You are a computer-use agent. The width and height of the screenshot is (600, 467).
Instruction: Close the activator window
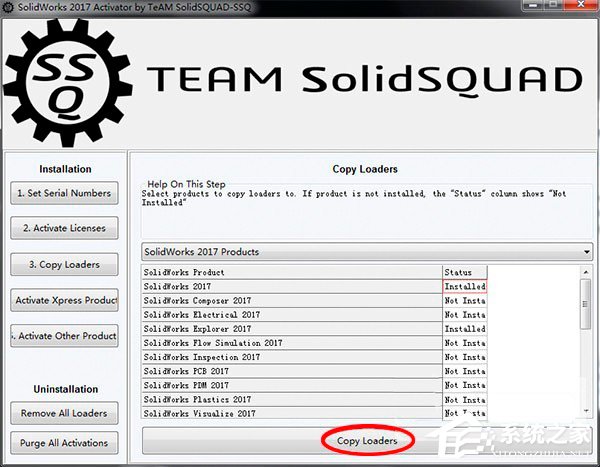581,5
